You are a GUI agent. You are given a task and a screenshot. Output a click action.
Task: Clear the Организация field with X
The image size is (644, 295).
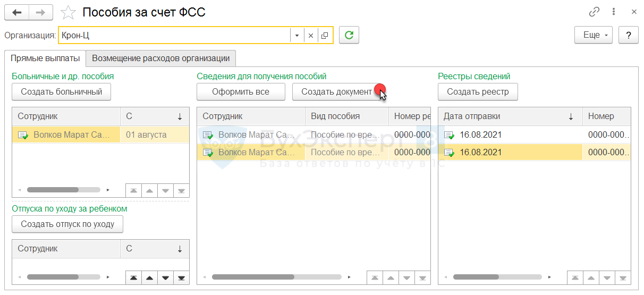[311, 36]
